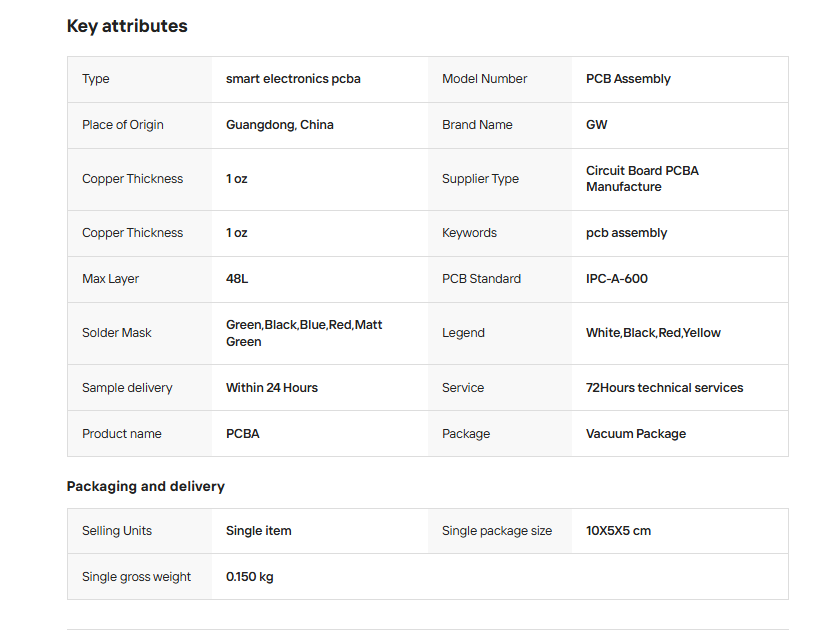Select the 'Single item' selling units value
This screenshot has width=823, height=639.
click(x=259, y=531)
